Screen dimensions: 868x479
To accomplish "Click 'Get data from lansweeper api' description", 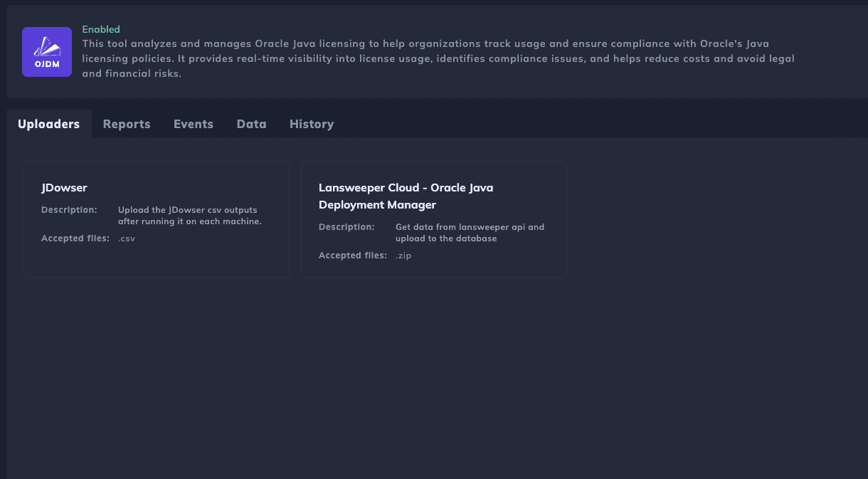I will point(470,233).
